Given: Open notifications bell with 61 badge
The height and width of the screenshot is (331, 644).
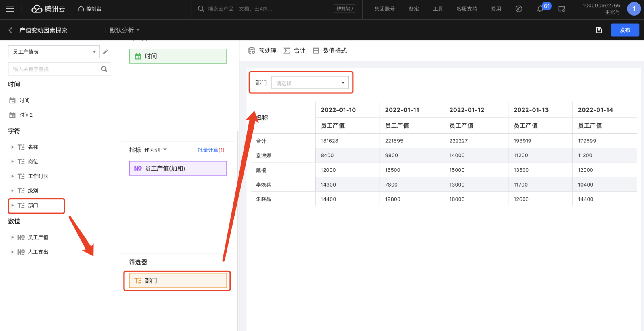Looking at the screenshot, I should point(540,9).
